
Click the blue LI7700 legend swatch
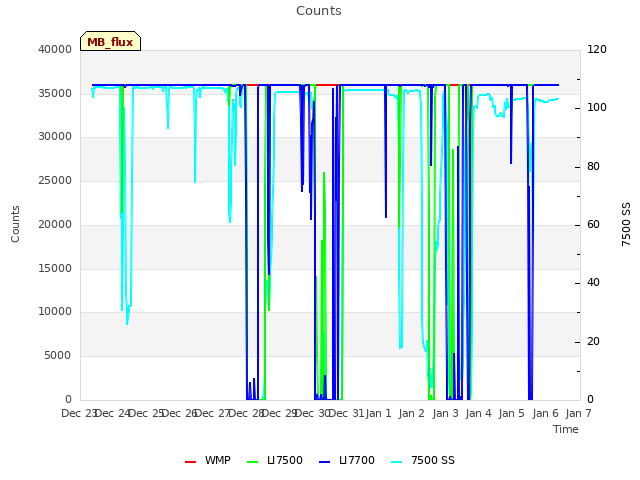(324, 462)
